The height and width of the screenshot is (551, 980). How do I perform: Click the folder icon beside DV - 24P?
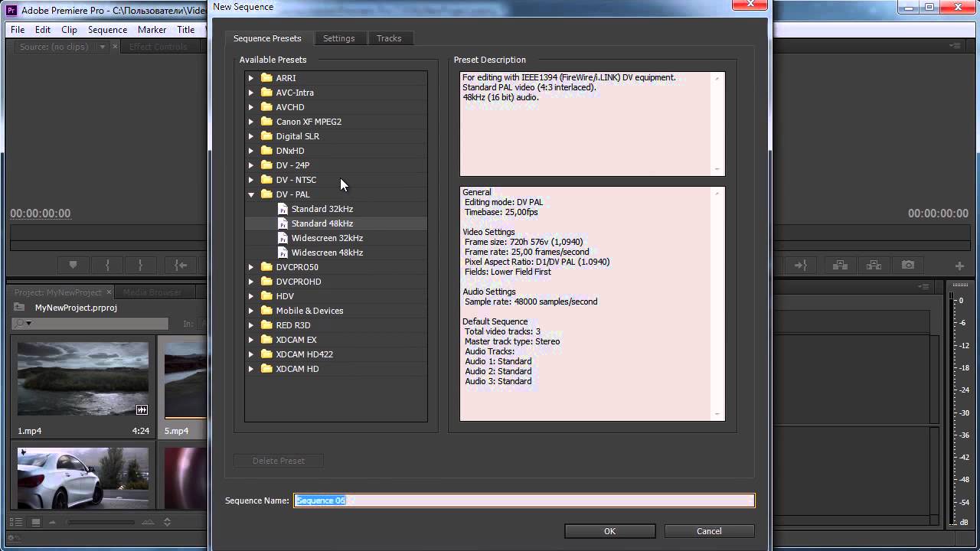[266, 165]
